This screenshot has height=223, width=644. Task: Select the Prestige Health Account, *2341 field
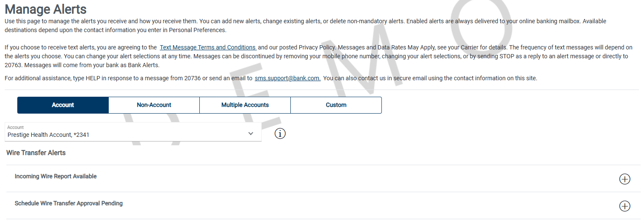pos(126,134)
